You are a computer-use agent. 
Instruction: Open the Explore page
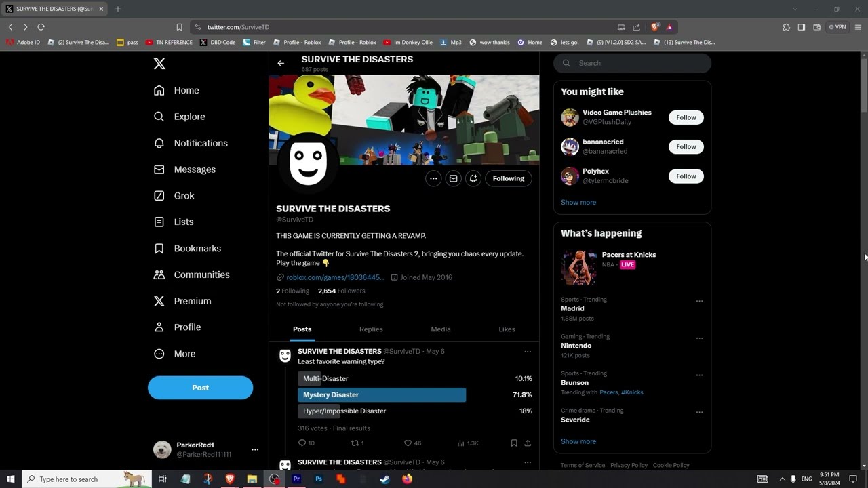(179, 117)
